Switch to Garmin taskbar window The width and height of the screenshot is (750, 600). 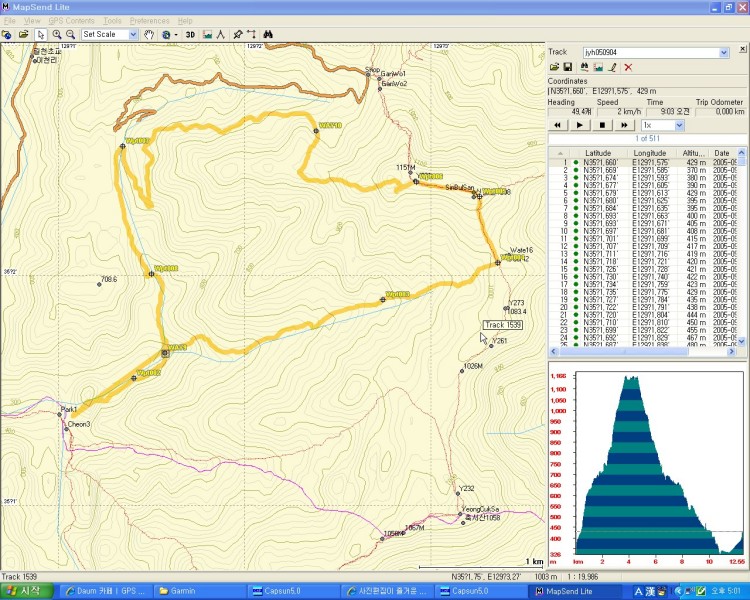point(200,591)
